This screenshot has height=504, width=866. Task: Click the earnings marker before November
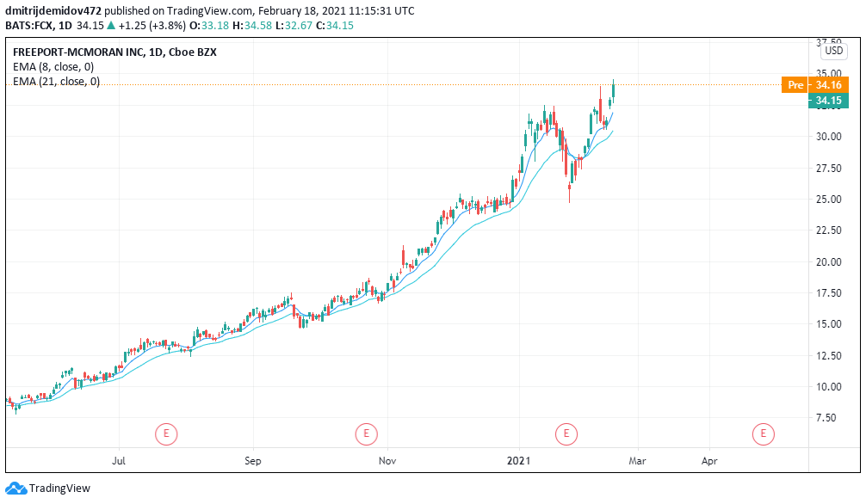tap(366, 433)
